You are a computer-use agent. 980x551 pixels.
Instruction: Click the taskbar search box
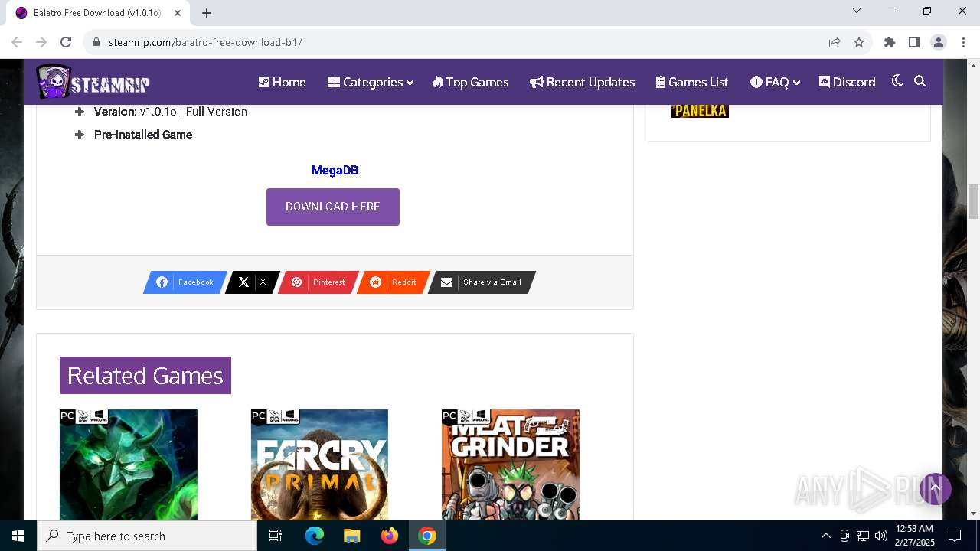[147, 536]
